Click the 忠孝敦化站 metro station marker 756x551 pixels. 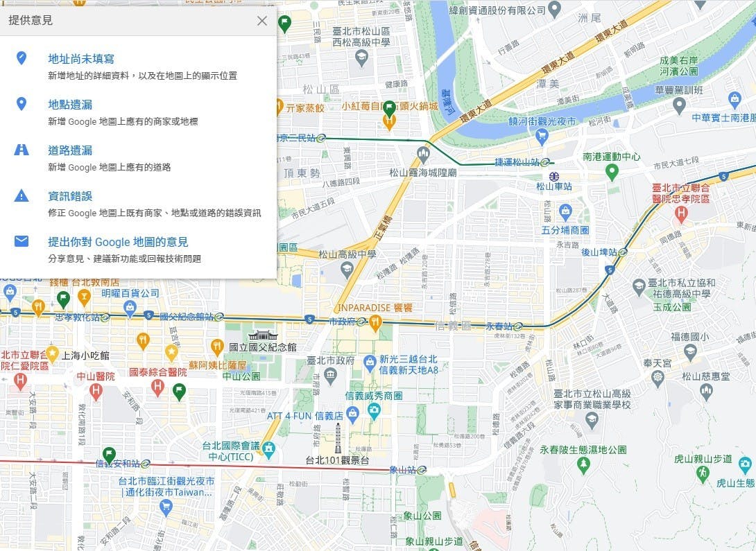click(105, 317)
